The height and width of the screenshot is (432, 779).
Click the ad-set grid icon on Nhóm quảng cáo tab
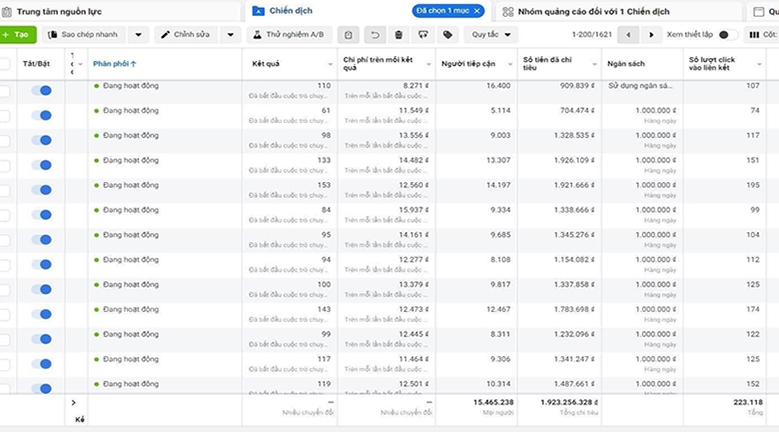(x=508, y=11)
